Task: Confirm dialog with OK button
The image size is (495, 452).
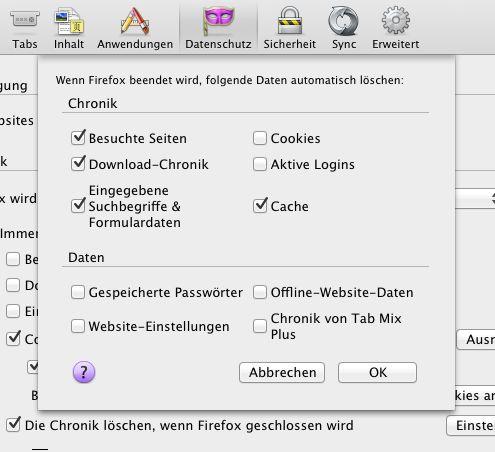Action: [377, 372]
